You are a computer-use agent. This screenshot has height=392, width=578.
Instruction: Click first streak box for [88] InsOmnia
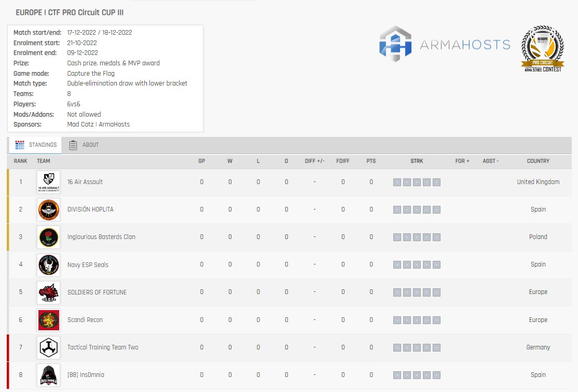pos(397,375)
